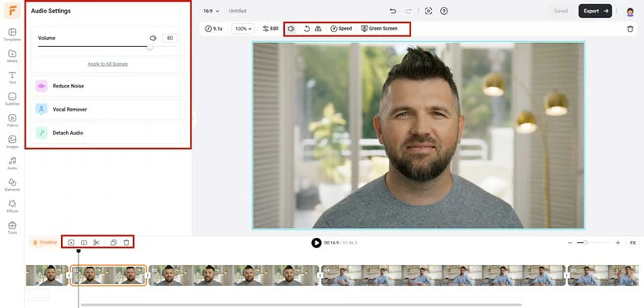Click the 9.1s duration button
Viewport: 644px width, 308px height.
[214, 29]
